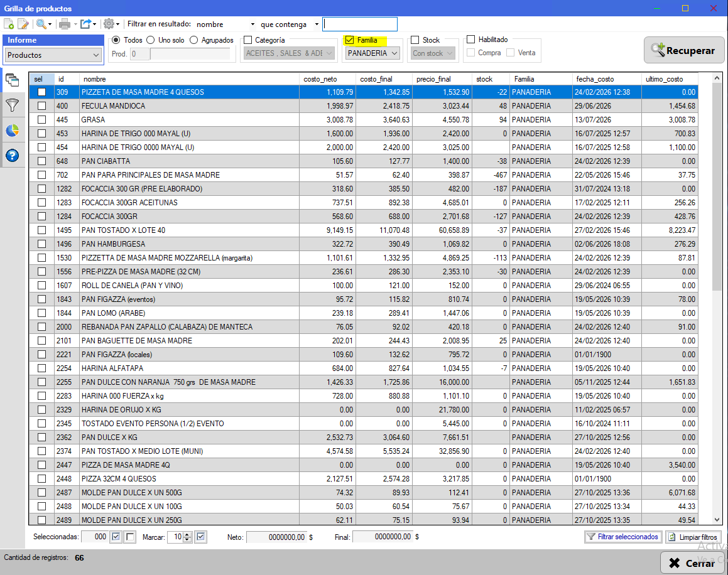Click the Marcar number input field

175,537
